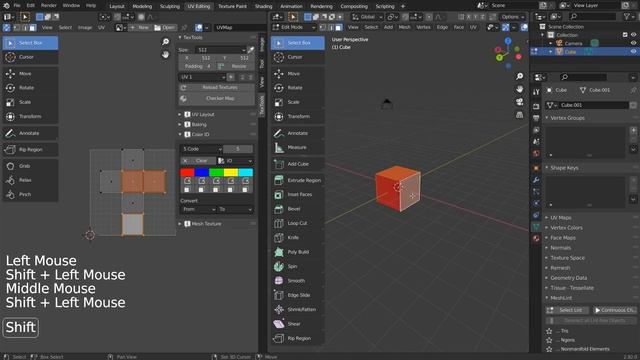This screenshot has width=640, height=360.
Task: Select the Shrink/Fatten tool
Action: click(298, 309)
